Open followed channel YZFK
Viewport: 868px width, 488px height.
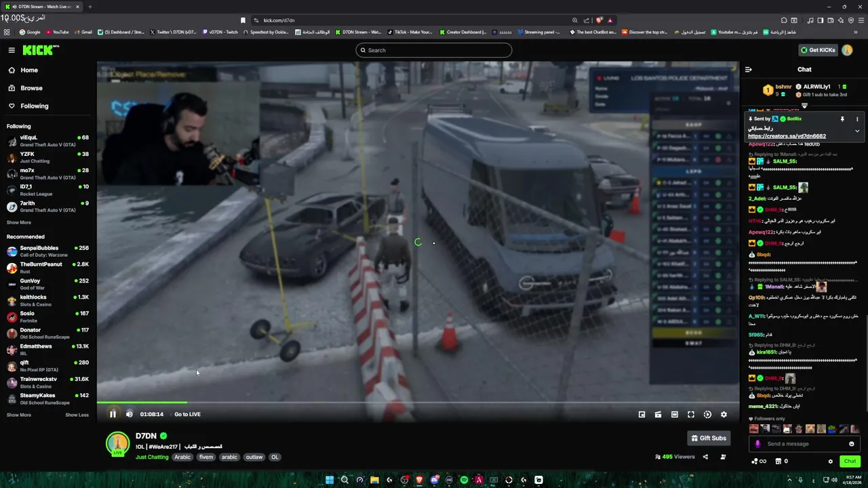tap(47, 157)
